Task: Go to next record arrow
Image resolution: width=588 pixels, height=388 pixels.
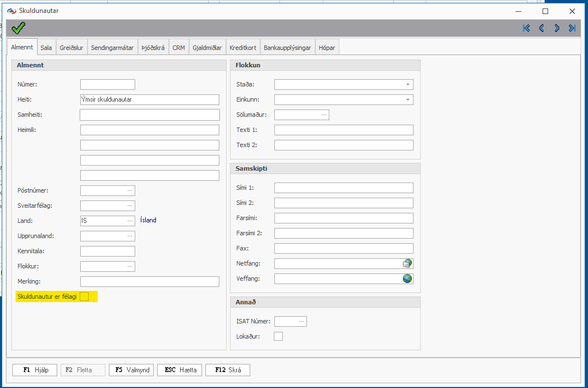Action: coord(557,28)
